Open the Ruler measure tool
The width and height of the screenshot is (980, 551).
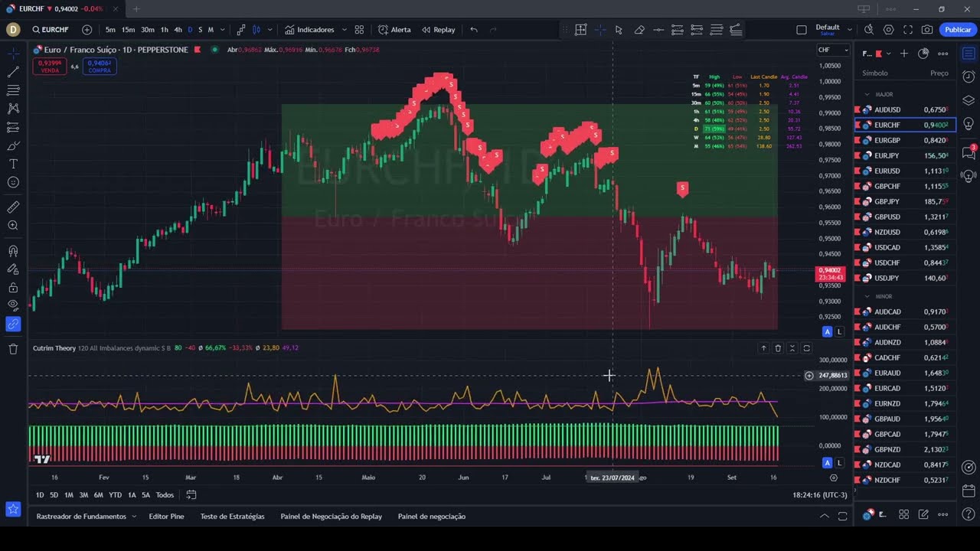pos(13,207)
